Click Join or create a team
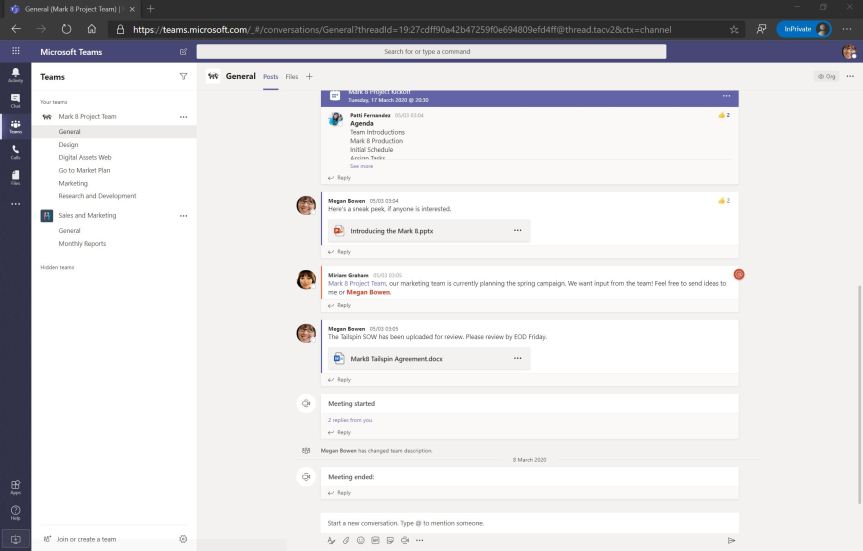Viewport: 863px width, 551px height. (86, 539)
